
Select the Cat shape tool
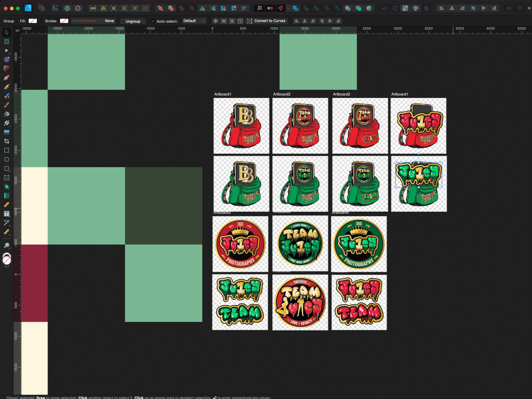coord(6,177)
